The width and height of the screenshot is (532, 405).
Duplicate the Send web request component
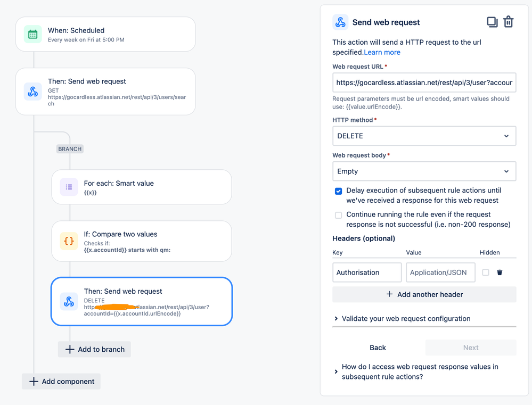492,22
